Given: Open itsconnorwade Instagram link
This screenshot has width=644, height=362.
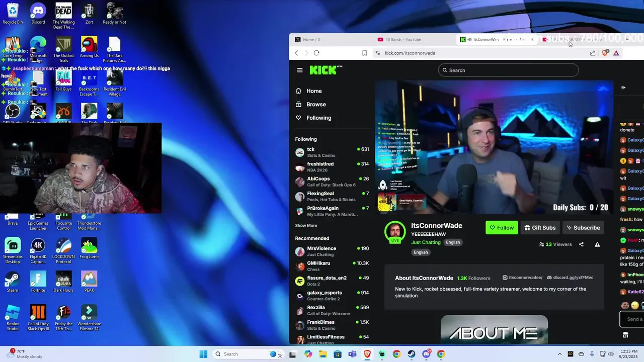Looking at the screenshot, I should pyautogui.click(x=522, y=278).
